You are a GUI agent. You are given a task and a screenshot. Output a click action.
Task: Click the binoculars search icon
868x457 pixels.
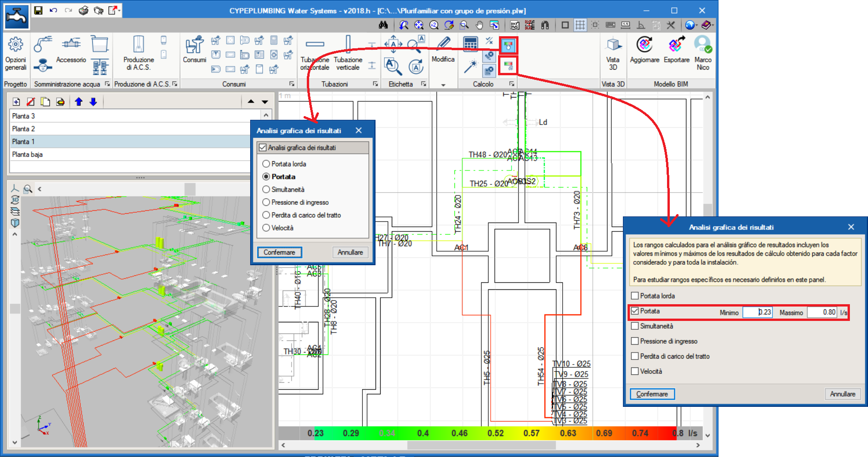[x=383, y=25]
